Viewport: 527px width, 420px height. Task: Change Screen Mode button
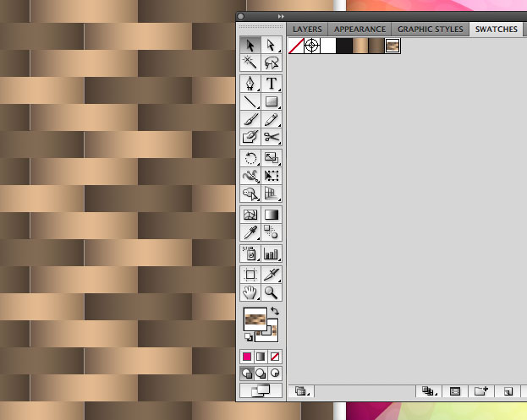261,390
